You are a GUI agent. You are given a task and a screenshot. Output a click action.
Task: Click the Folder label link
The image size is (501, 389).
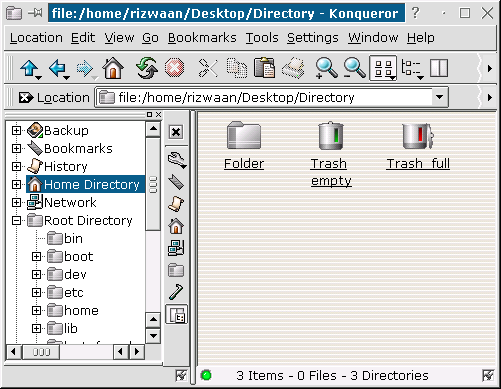244,164
